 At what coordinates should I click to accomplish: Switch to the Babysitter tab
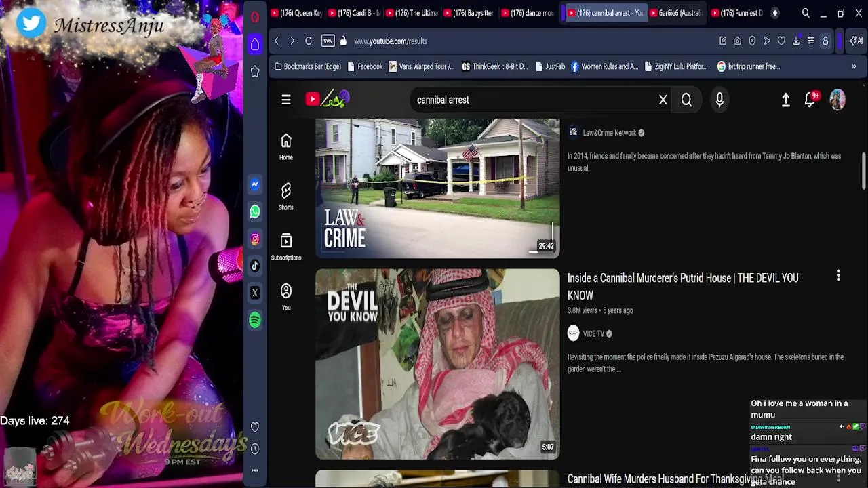[469, 13]
